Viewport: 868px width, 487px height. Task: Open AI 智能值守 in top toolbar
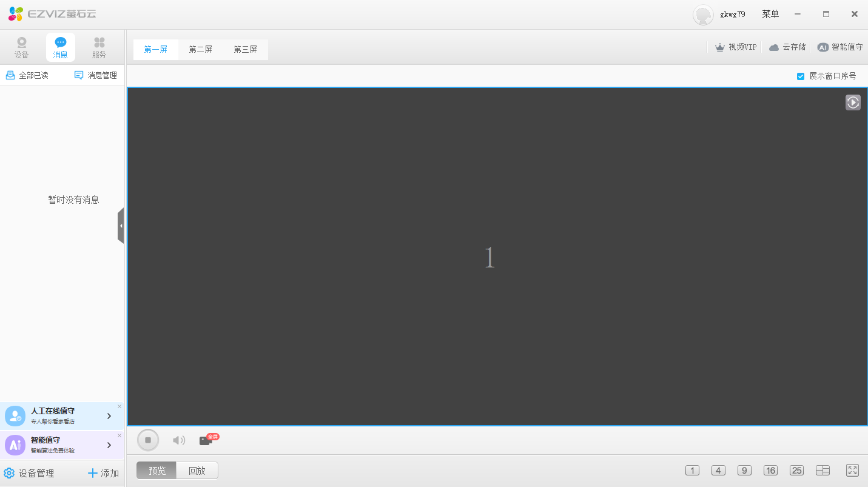coord(840,47)
